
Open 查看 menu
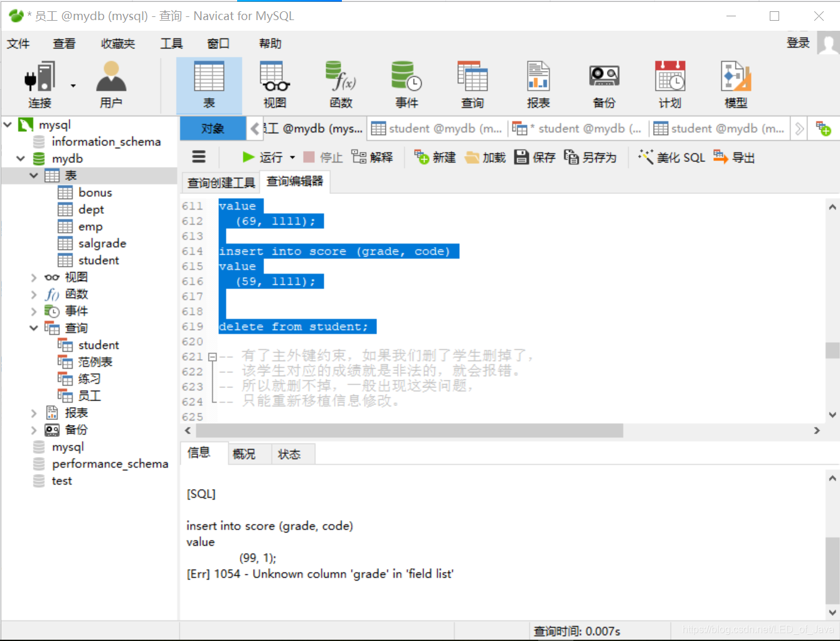[64, 43]
